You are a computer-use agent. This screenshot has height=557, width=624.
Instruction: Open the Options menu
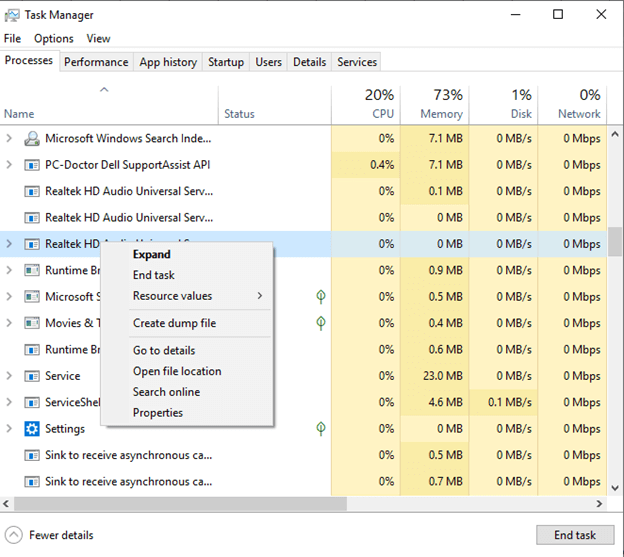54,39
